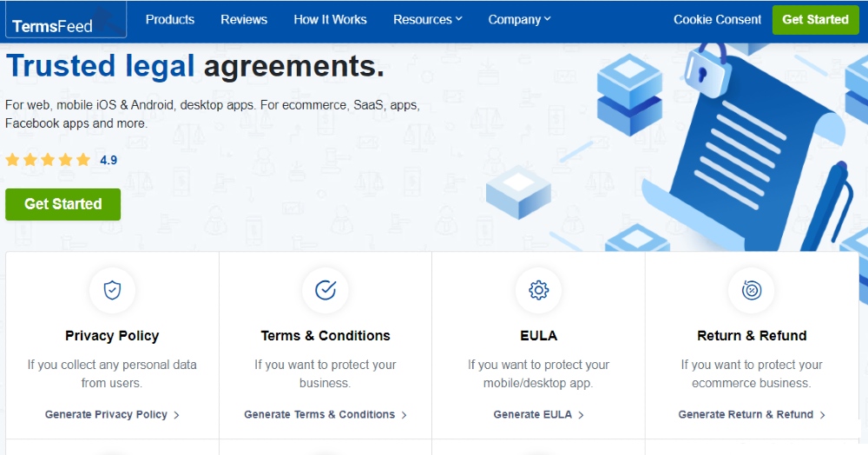
Task: Click the green Get Started button under rating
Action: [x=63, y=204]
